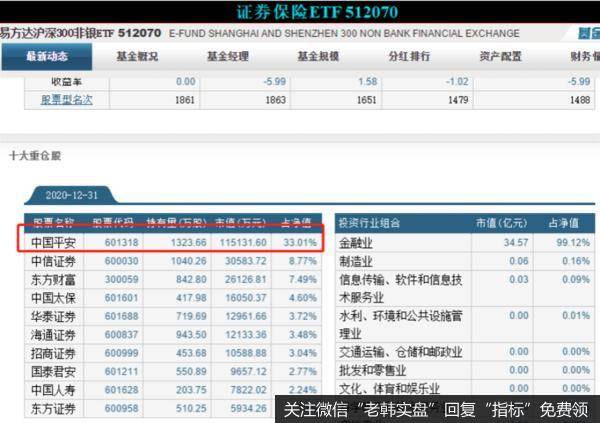Select the 招商证券 stock name
Screen dimensions: 600x423
click(x=53, y=353)
